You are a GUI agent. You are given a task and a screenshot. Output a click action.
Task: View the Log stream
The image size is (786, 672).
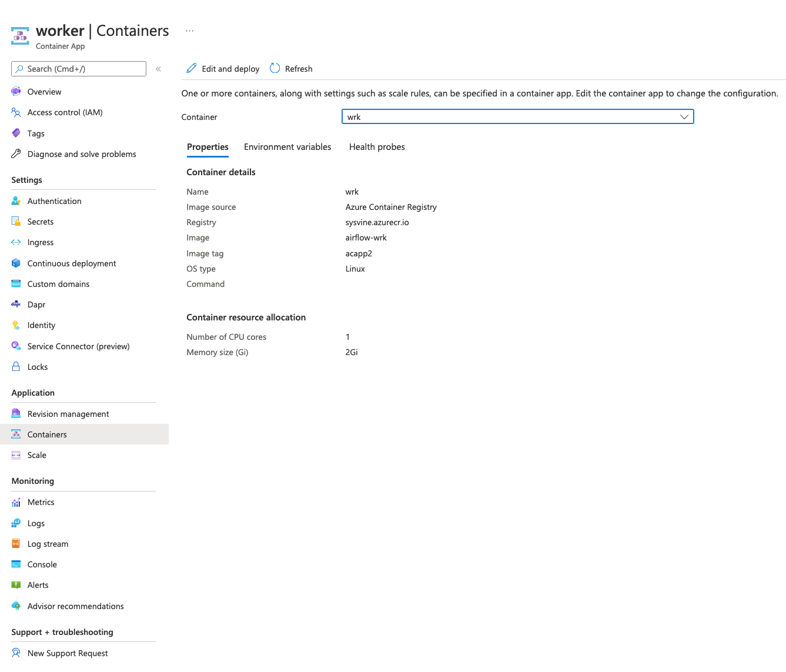(x=48, y=544)
